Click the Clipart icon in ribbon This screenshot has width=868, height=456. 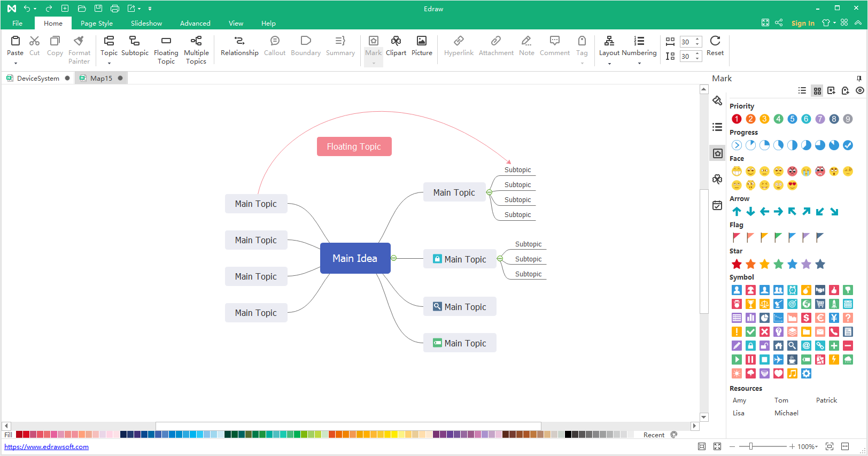(396, 41)
